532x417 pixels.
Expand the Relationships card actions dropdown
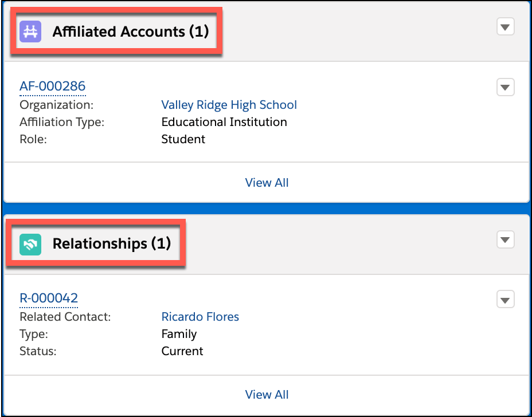tap(506, 239)
